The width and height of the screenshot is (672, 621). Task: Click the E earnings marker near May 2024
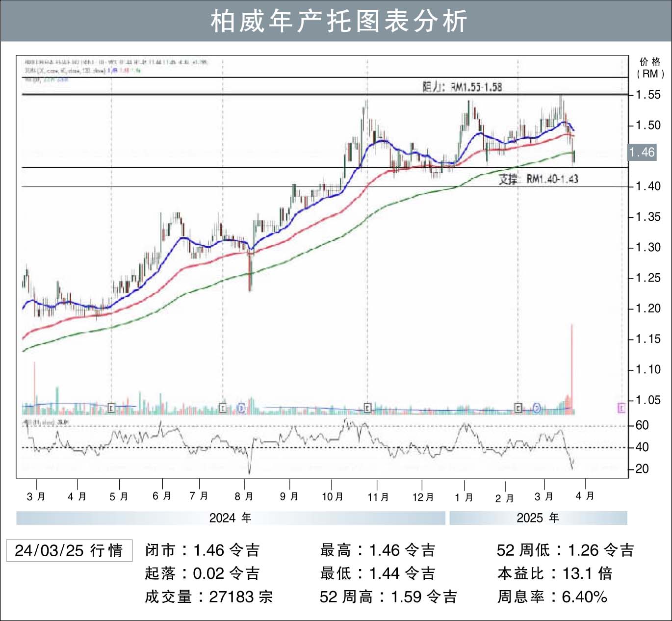coord(111,408)
